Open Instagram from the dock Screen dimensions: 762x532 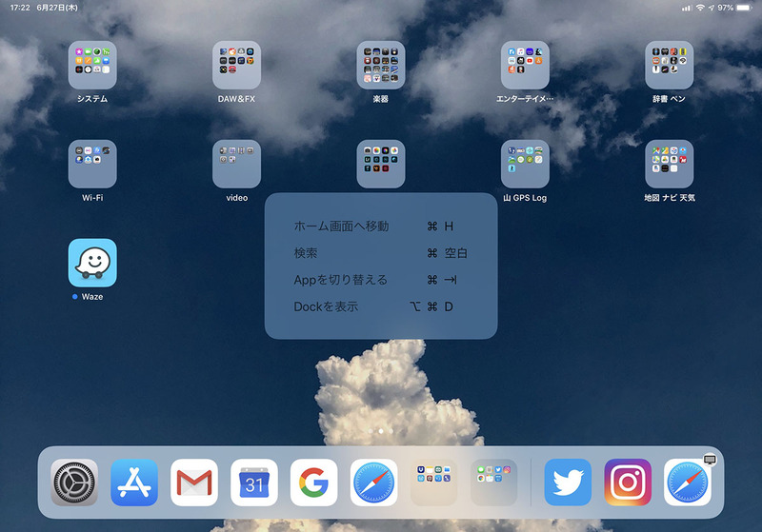[628, 483]
